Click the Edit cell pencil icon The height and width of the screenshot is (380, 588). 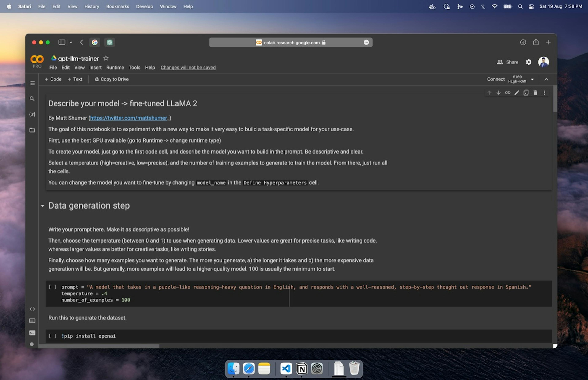coord(517,93)
